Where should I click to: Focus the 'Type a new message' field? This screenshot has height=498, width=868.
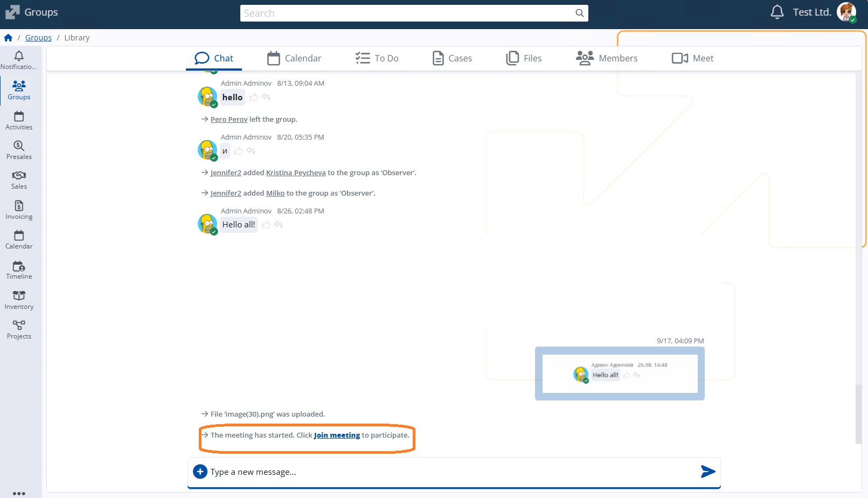tap(453, 472)
